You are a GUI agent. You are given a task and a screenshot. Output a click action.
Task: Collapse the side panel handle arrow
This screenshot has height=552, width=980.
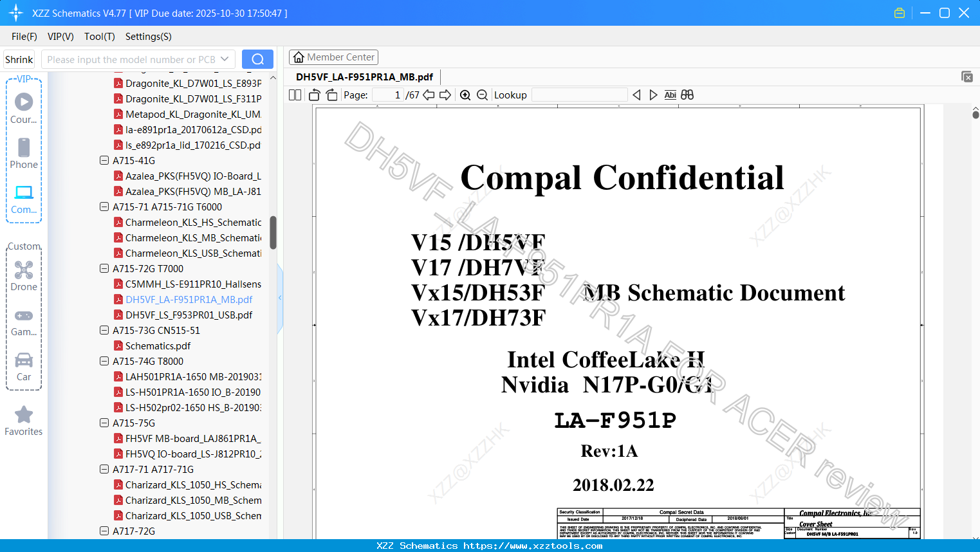pos(280,298)
